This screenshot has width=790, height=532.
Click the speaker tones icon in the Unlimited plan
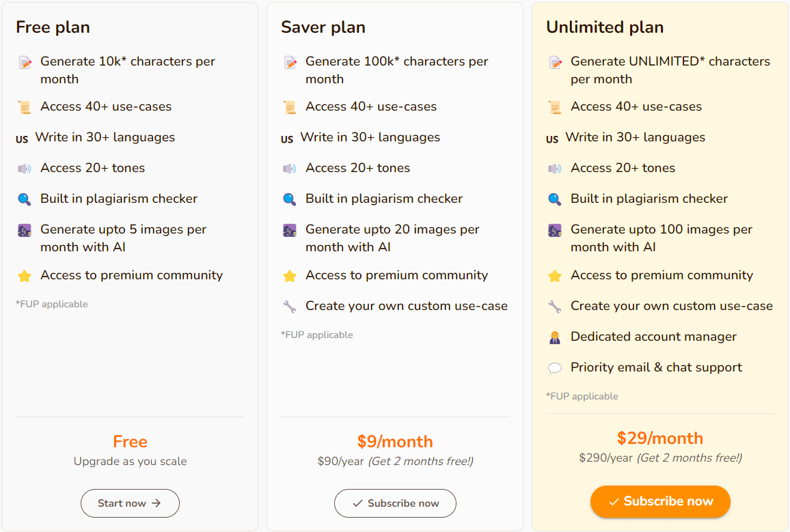555,169
